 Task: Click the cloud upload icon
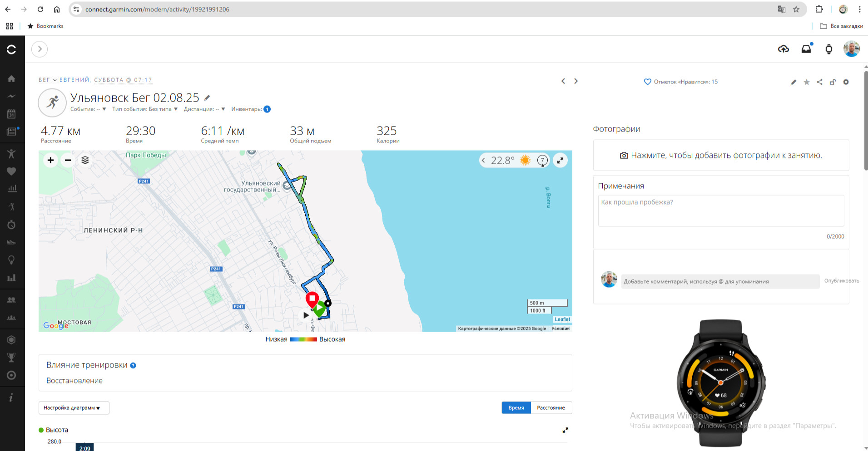pos(784,49)
